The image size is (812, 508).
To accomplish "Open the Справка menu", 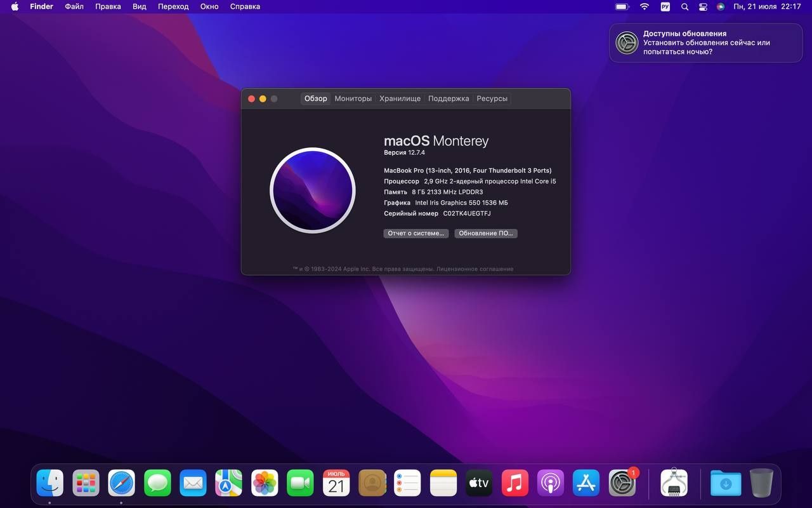I will (245, 6).
